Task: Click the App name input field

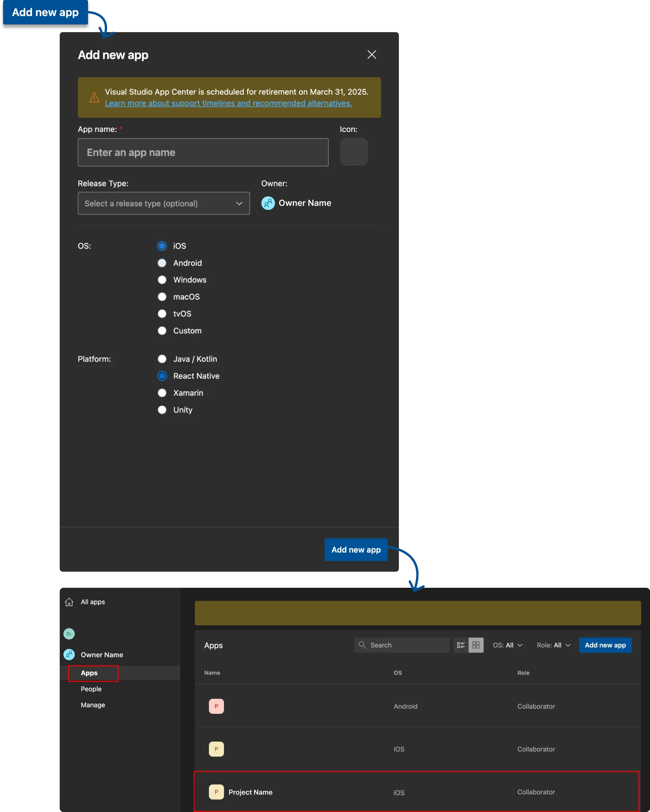Action: 203,152
